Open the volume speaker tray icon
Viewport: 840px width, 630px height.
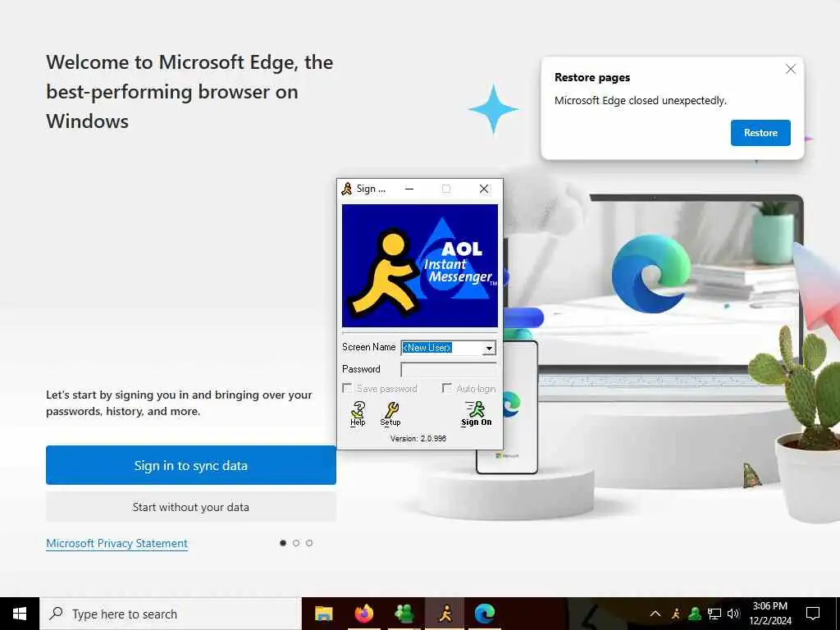tap(733, 614)
